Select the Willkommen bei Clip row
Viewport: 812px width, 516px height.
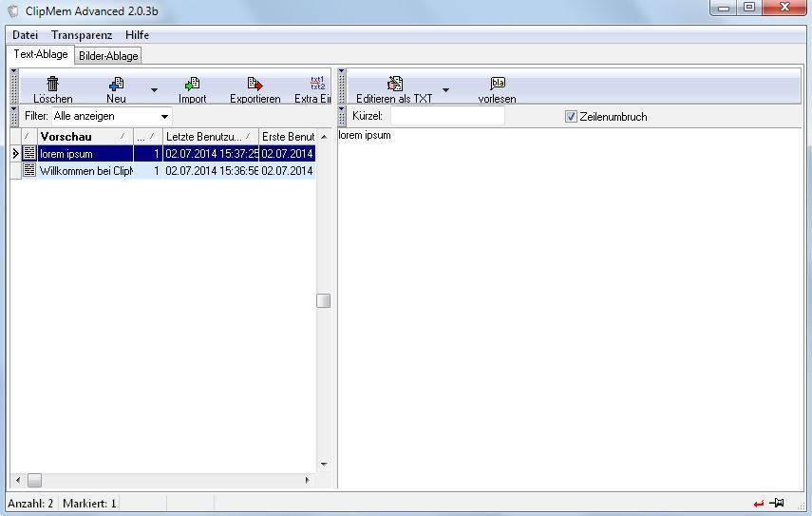(162, 170)
